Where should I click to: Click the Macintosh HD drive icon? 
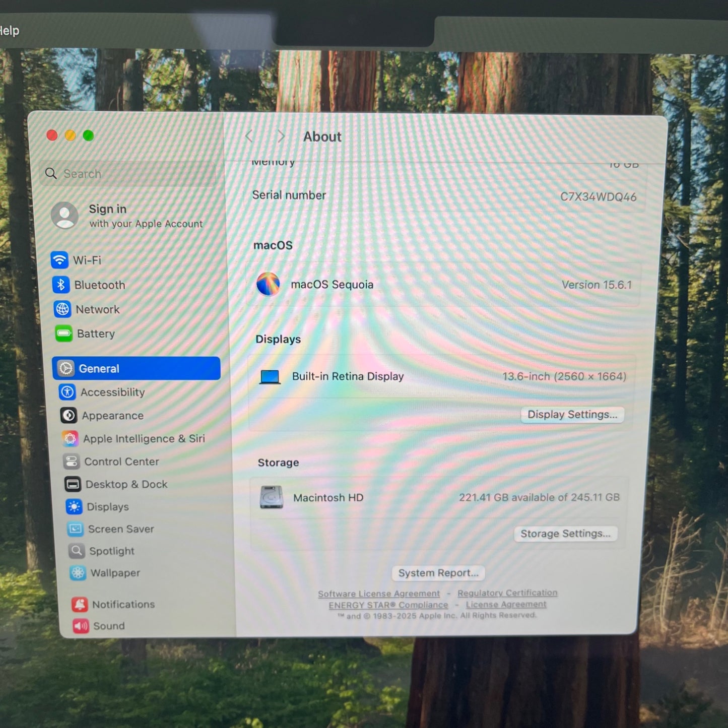click(x=272, y=497)
